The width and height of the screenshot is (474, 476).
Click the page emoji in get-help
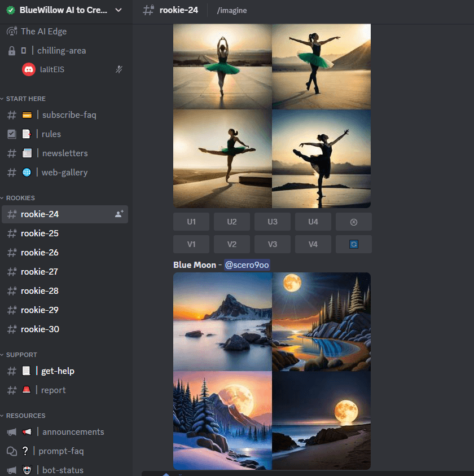[x=27, y=371]
